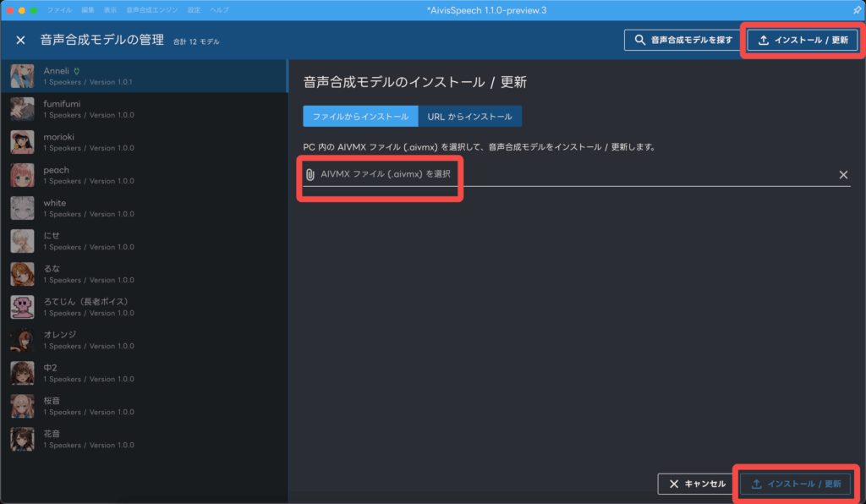Click the にせ model name
The image size is (866, 504).
tap(52, 236)
